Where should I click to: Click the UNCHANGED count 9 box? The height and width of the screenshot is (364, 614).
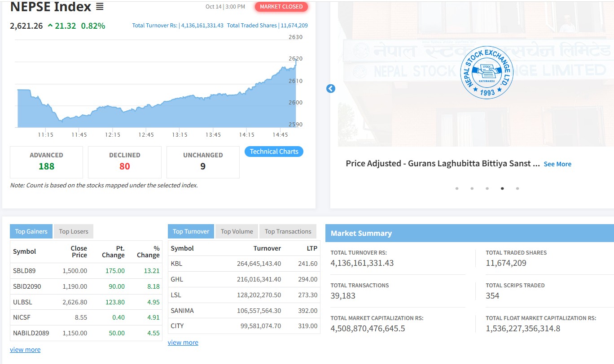coord(203,162)
